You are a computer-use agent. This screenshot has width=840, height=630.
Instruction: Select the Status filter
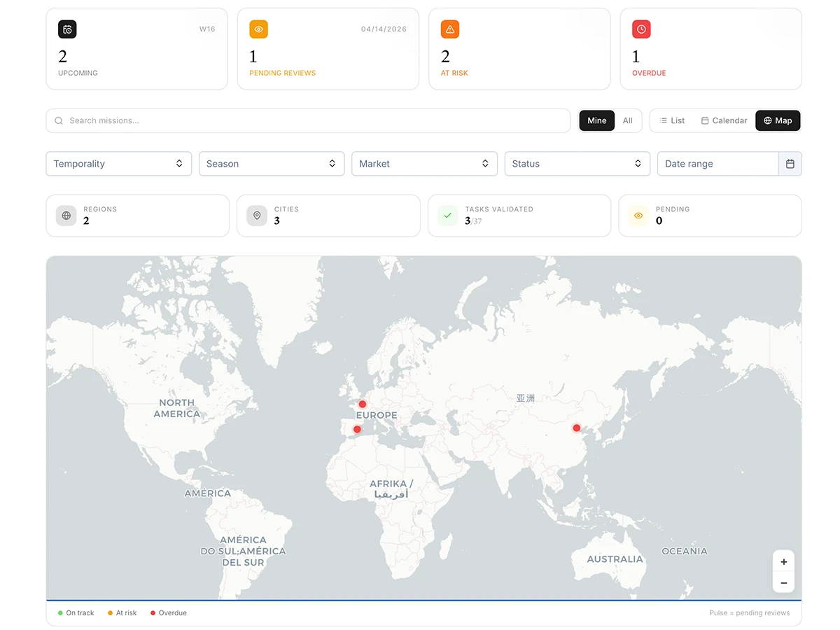pyautogui.click(x=577, y=163)
